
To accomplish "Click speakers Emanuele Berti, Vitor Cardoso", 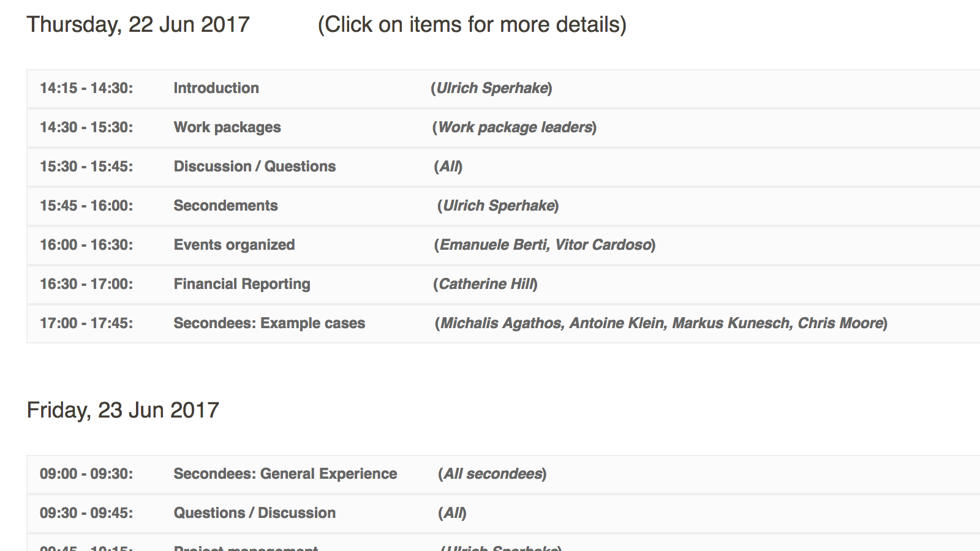I will tap(545, 245).
